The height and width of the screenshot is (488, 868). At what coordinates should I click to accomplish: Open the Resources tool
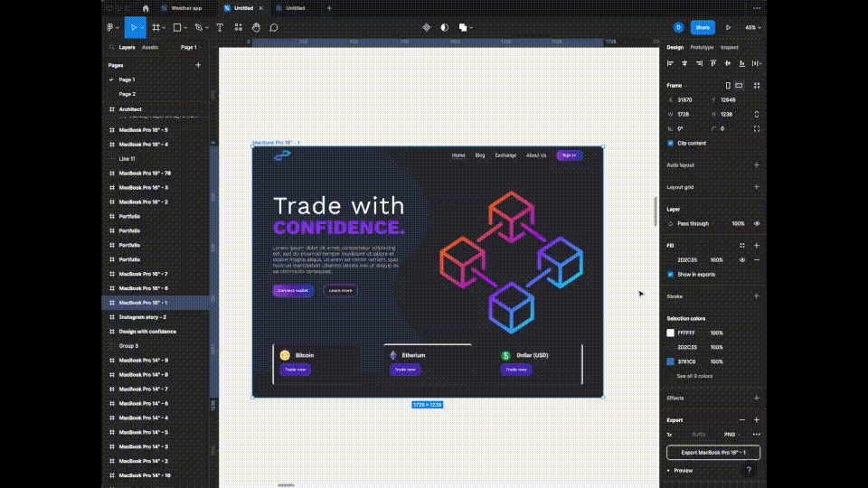(238, 27)
